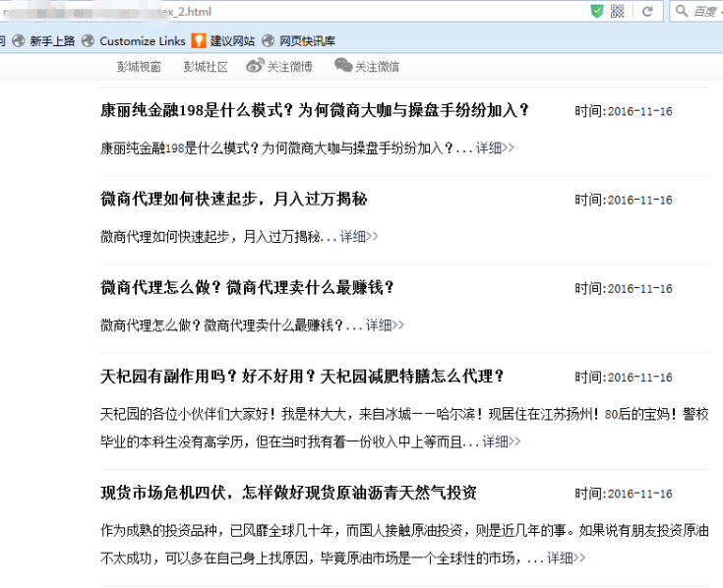Viewport: 723px width, 588px height.
Task: Open 天杞园有副作用吗 article headline
Action: 302,376
